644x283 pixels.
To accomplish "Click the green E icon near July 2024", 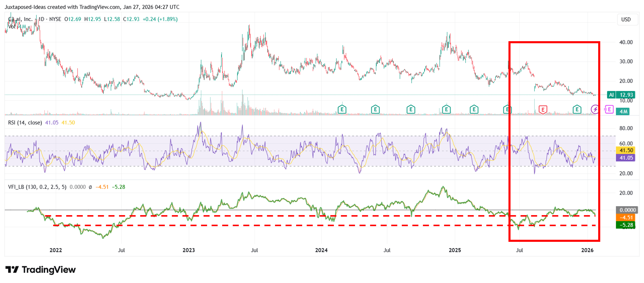I will click(375, 109).
